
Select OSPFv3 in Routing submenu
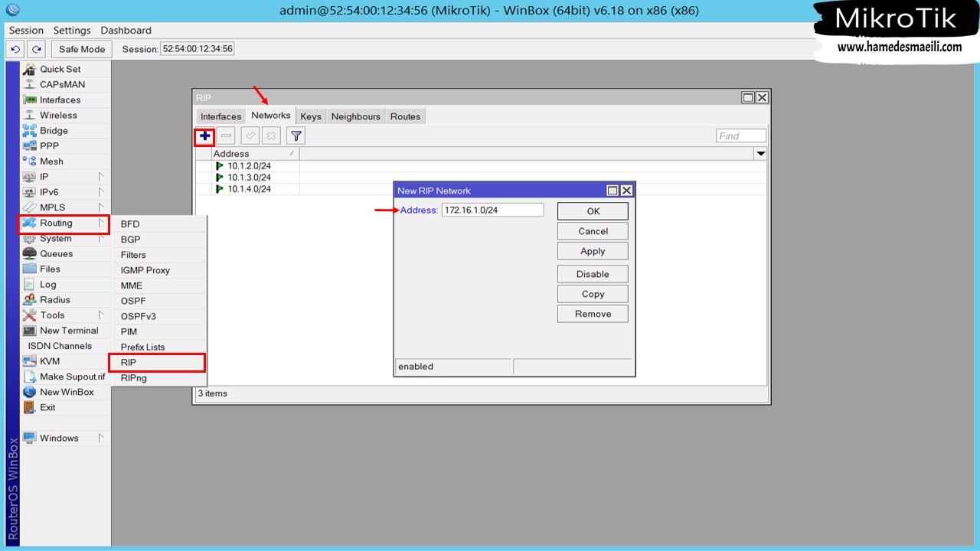160,316
